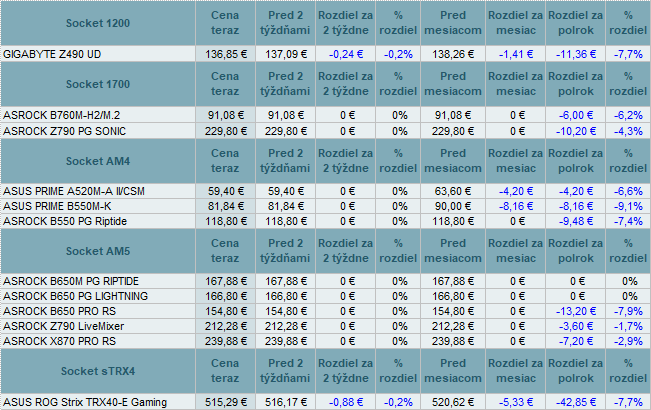Select the -7,20 € half-year difference

click(575, 341)
